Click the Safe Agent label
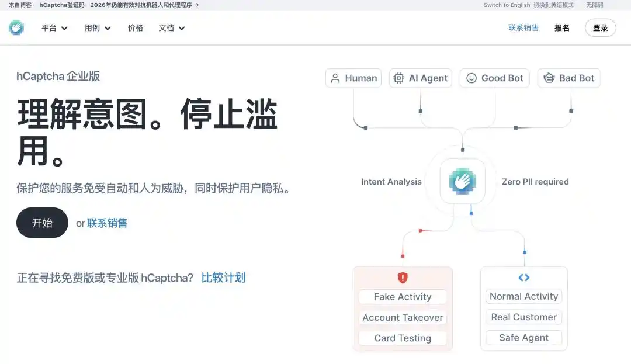 (523, 338)
